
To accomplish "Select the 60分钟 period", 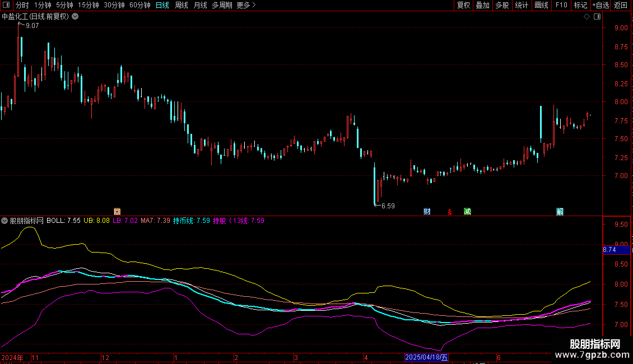I will [x=140, y=5].
